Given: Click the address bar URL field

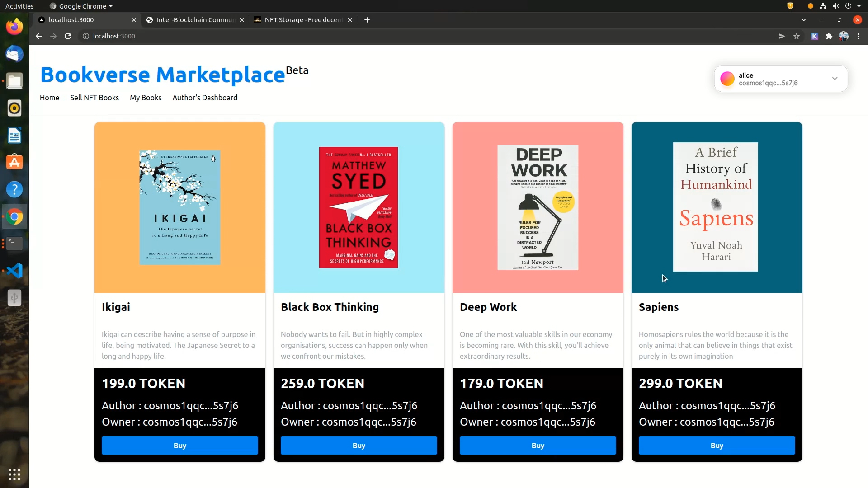Looking at the screenshot, I should [316, 36].
